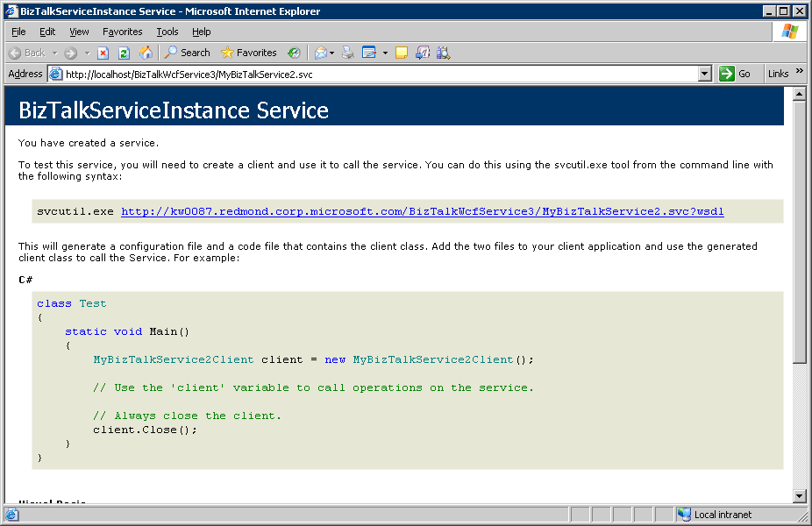The image size is (812, 526).
Task: Stop loading the page
Action: (x=103, y=53)
